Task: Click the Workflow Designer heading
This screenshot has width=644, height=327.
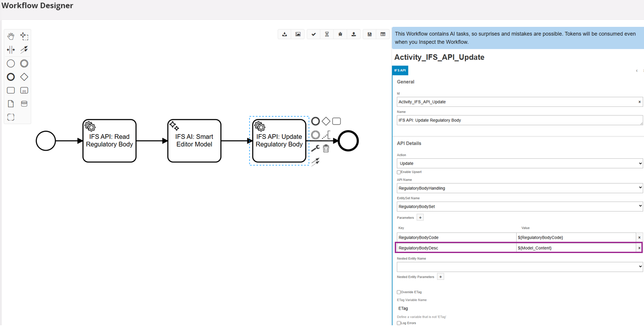Action: coord(37,6)
